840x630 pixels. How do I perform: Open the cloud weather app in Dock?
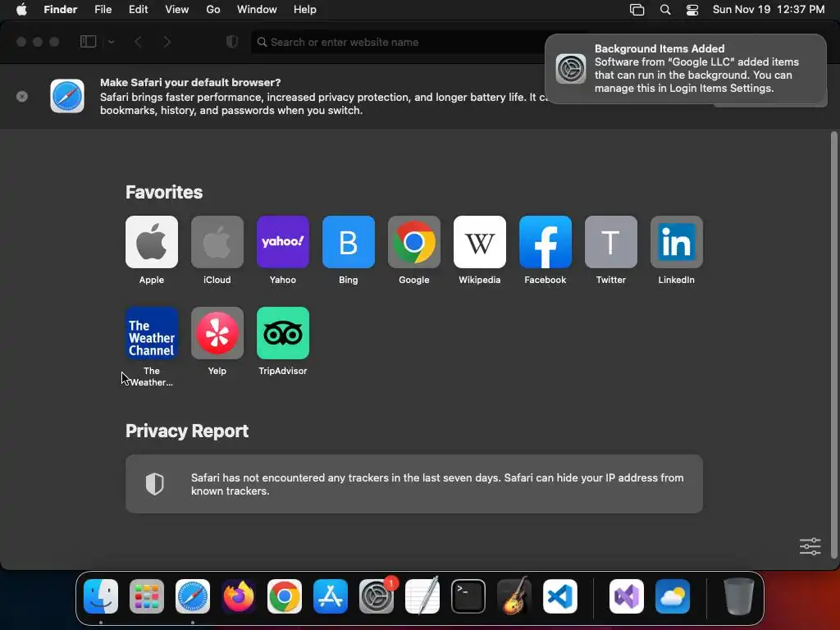pyautogui.click(x=673, y=596)
